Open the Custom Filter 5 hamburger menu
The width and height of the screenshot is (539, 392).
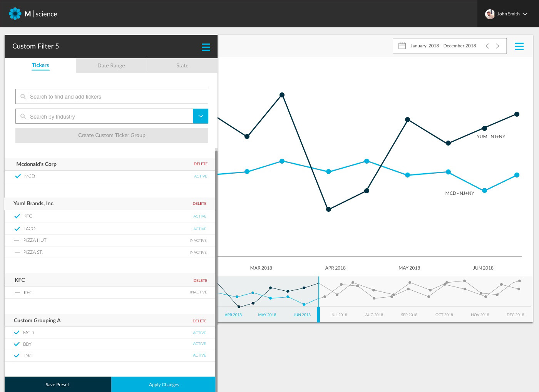point(206,47)
